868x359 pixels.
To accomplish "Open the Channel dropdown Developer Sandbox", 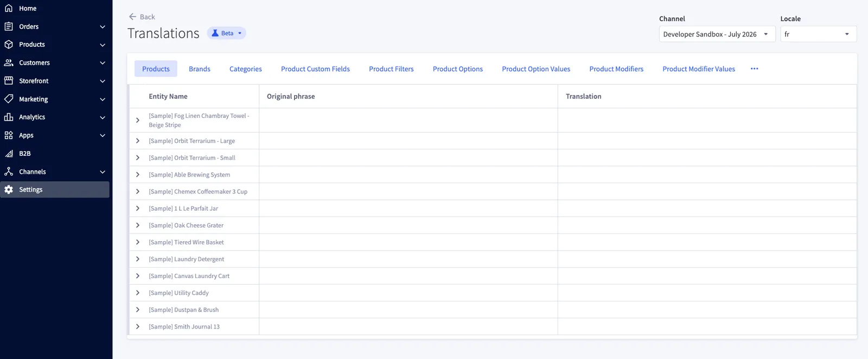I will tap(717, 34).
